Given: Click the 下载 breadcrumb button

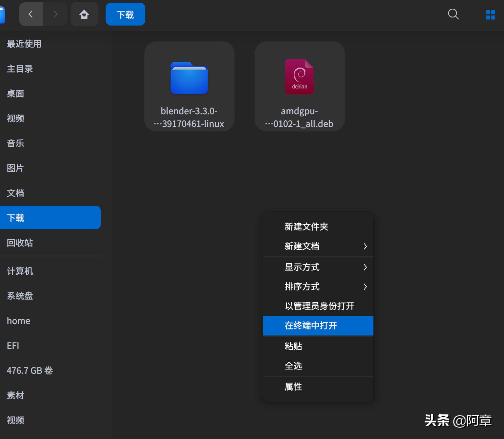Looking at the screenshot, I should click(x=125, y=14).
